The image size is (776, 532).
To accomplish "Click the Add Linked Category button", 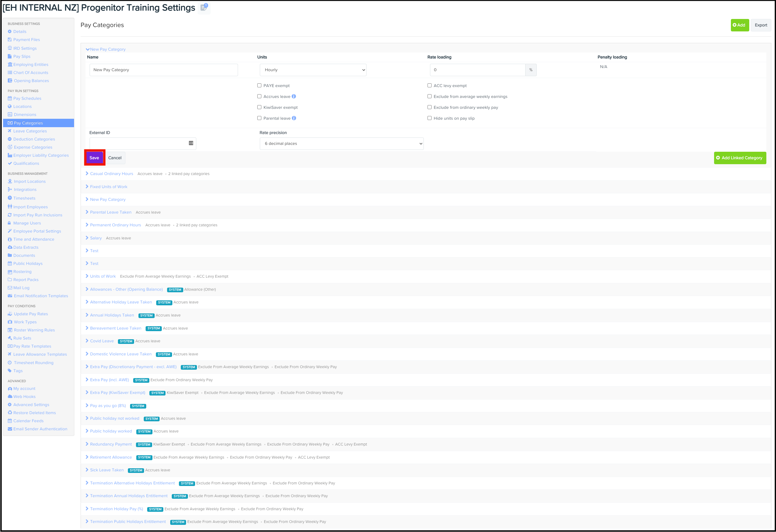I will [x=740, y=158].
